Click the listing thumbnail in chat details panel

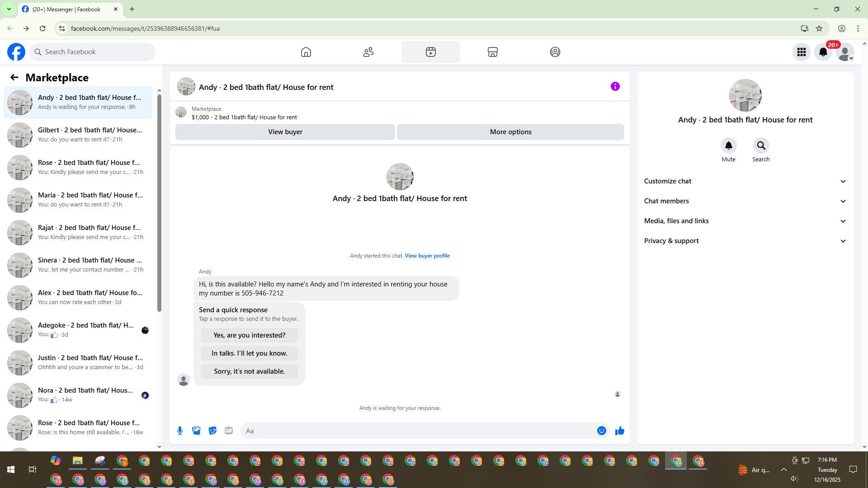tap(745, 95)
